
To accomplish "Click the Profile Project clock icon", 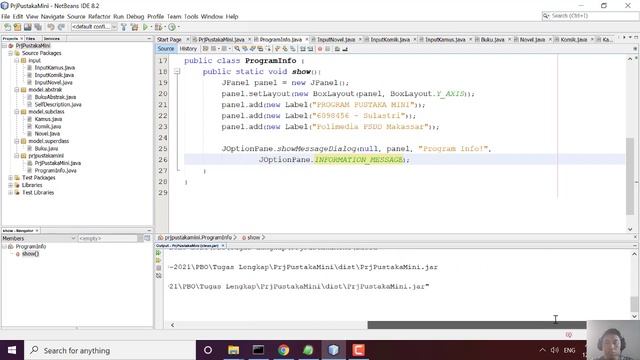I will click(x=172, y=27).
